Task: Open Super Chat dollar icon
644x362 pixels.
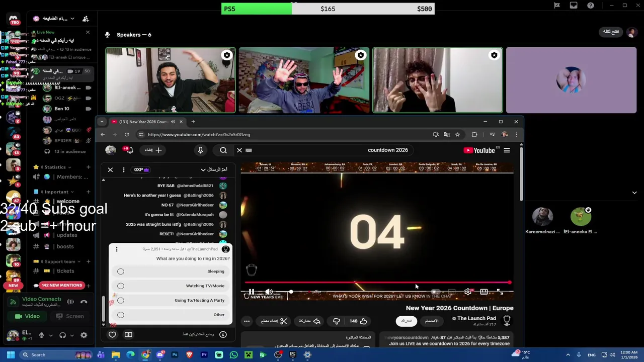Action: pyautogui.click(x=128, y=334)
